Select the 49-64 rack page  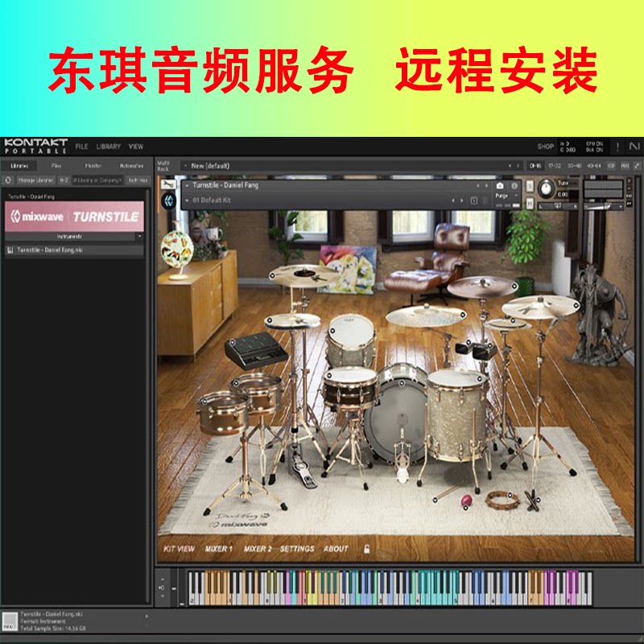pyautogui.click(x=594, y=166)
